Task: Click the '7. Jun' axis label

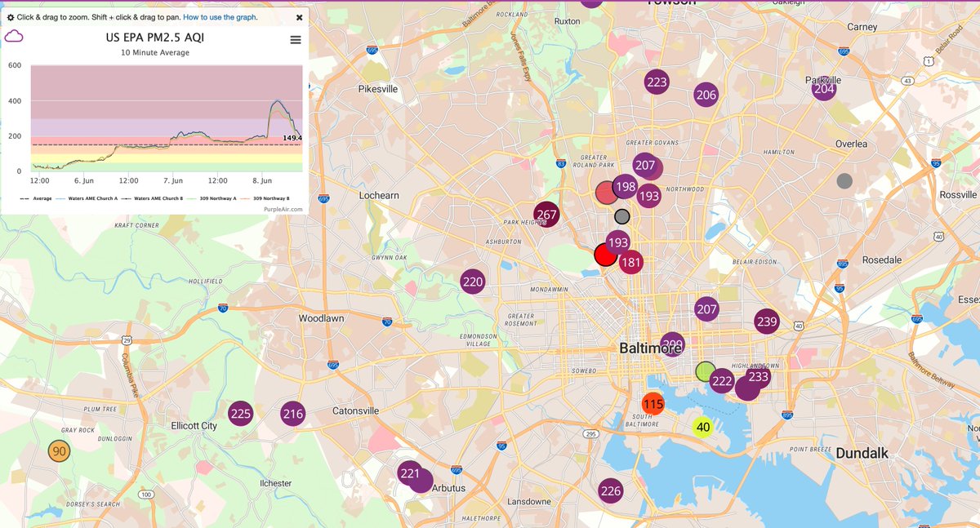Action: (x=173, y=180)
